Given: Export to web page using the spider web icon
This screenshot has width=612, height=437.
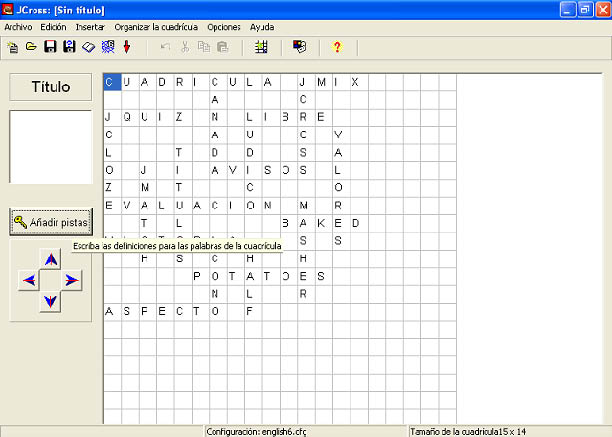Looking at the screenshot, I should (108, 47).
